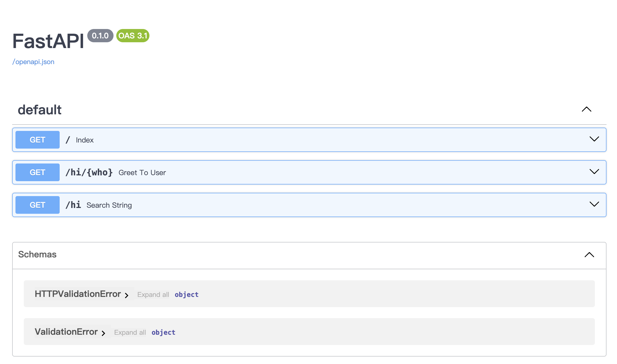Select the Schemas section header
The image size is (617, 364).
pyautogui.click(x=37, y=254)
